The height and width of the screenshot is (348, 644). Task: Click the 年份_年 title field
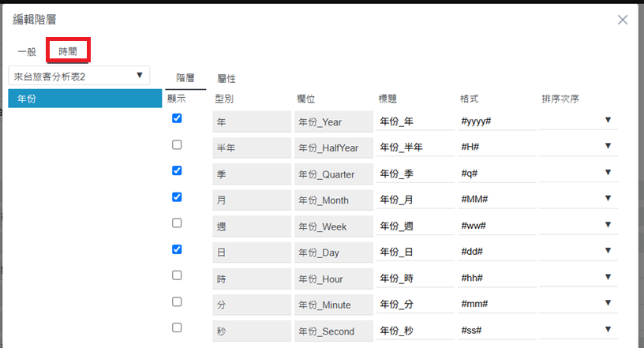415,122
